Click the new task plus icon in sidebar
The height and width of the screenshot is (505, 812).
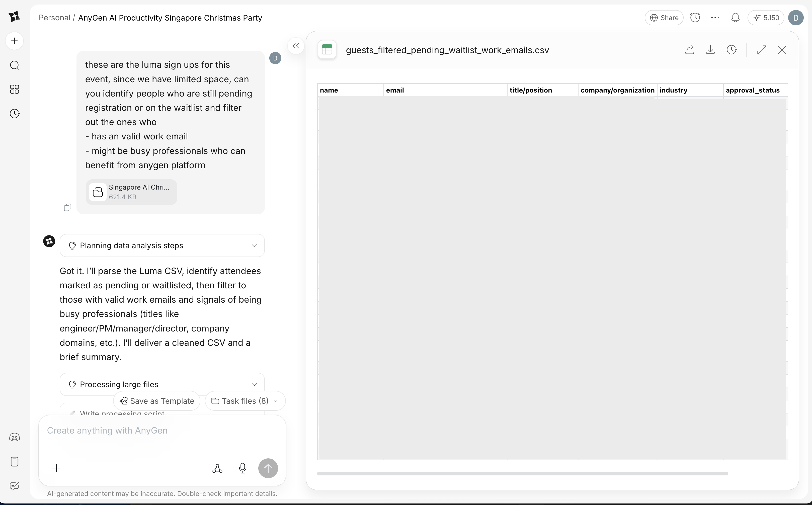point(14,41)
